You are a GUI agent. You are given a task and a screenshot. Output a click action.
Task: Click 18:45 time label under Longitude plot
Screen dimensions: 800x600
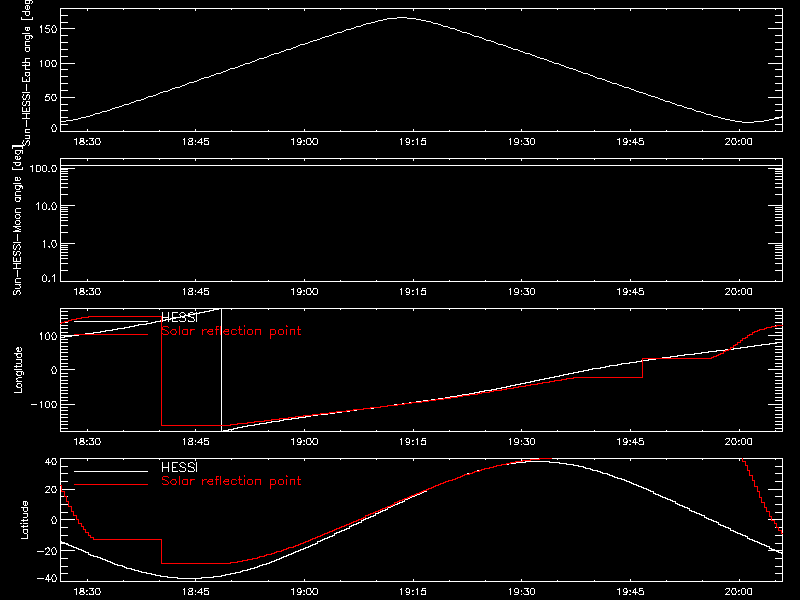196,441
